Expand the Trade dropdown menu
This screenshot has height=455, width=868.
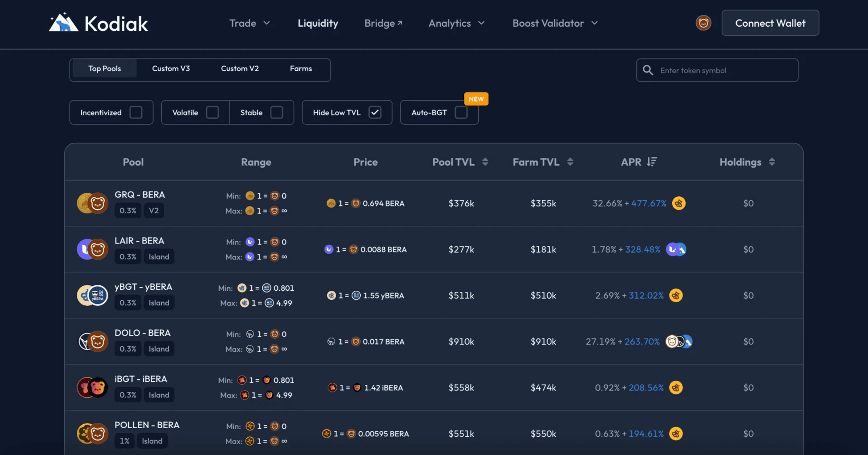tap(249, 23)
